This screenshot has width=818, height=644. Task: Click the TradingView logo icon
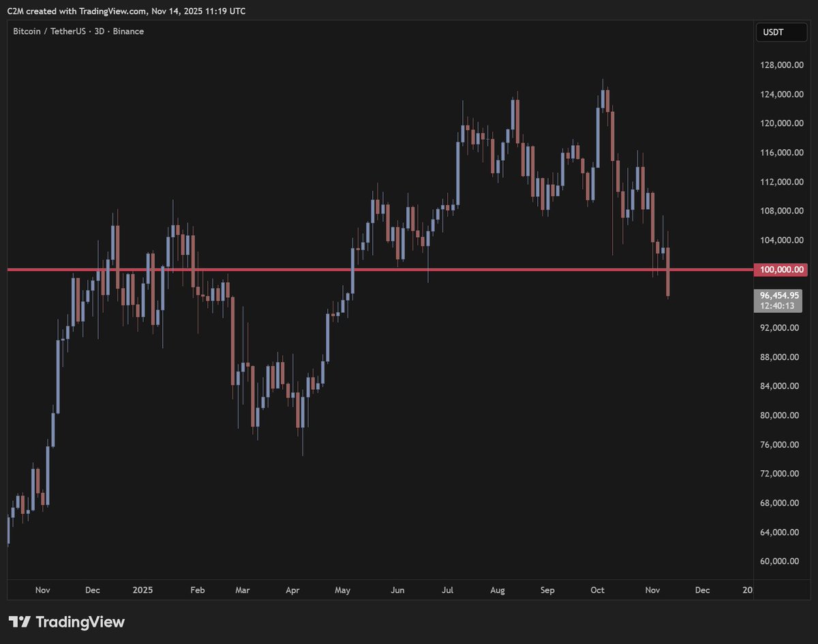(x=20, y=622)
